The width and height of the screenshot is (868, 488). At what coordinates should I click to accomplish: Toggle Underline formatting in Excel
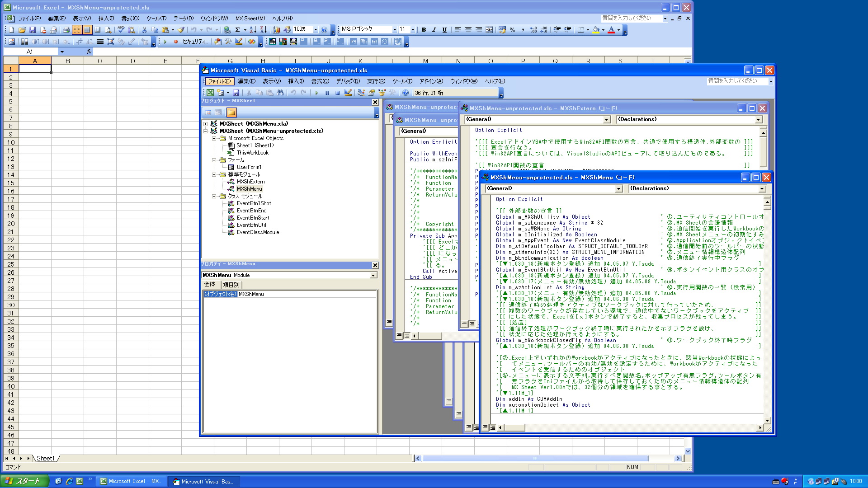(444, 30)
